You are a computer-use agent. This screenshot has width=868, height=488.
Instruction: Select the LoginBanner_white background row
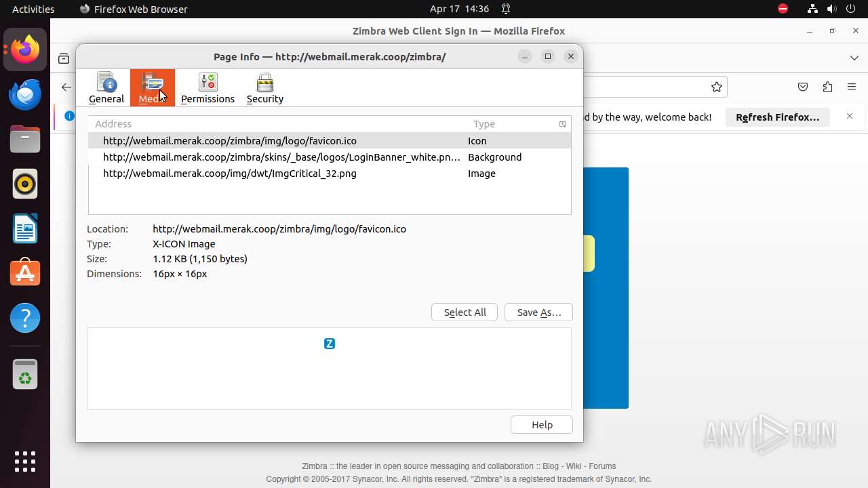tap(330, 157)
